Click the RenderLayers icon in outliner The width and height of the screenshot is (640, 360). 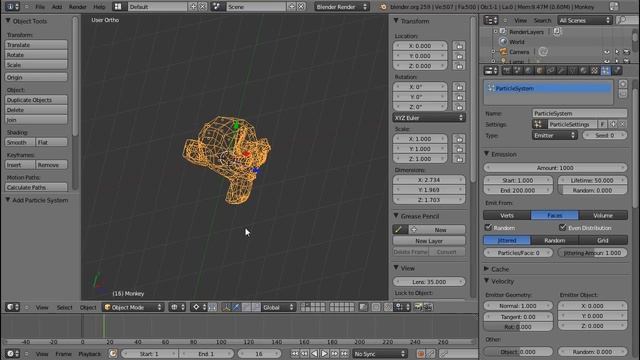point(503,31)
